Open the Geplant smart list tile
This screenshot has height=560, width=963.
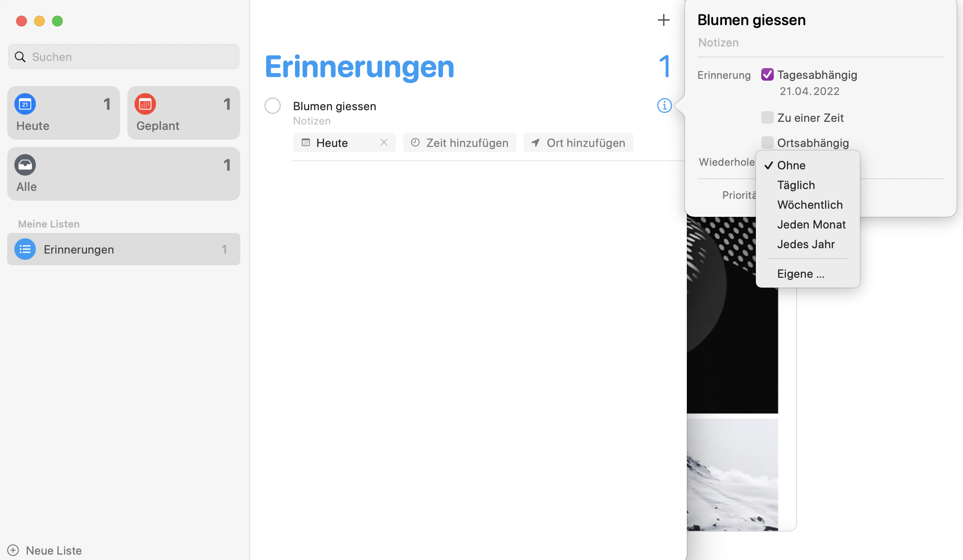tap(183, 113)
